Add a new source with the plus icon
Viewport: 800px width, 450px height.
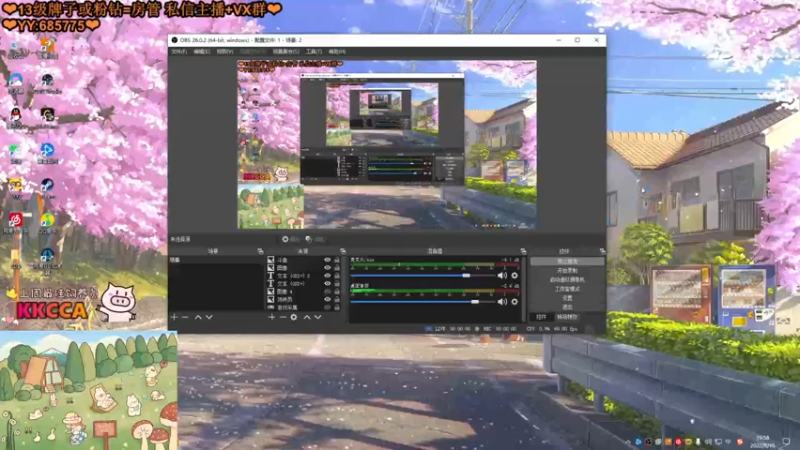click(271, 317)
